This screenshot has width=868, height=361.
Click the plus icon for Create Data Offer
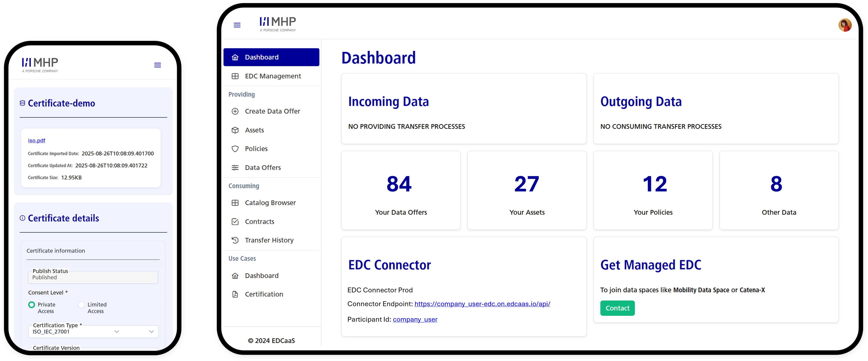(235, 111)
